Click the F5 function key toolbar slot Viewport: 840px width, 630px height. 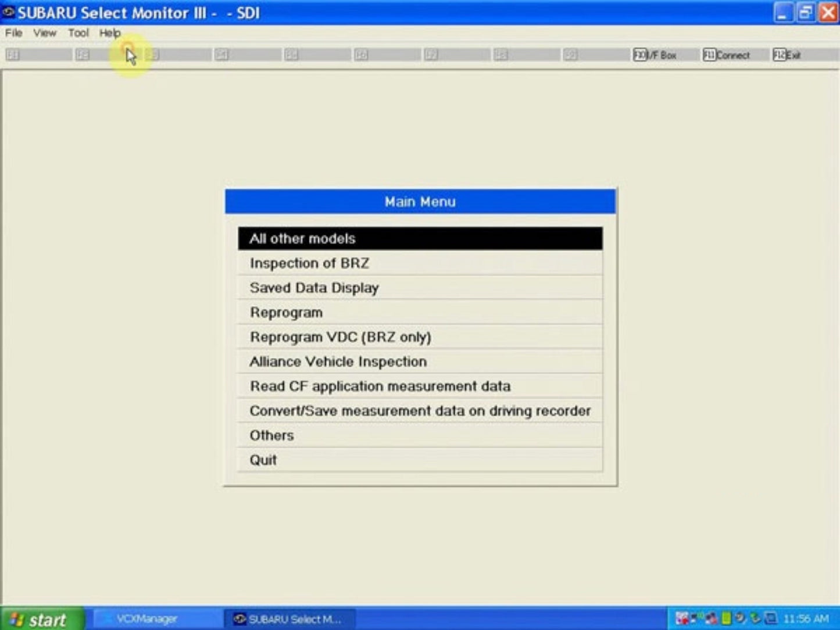click(292, 55)
